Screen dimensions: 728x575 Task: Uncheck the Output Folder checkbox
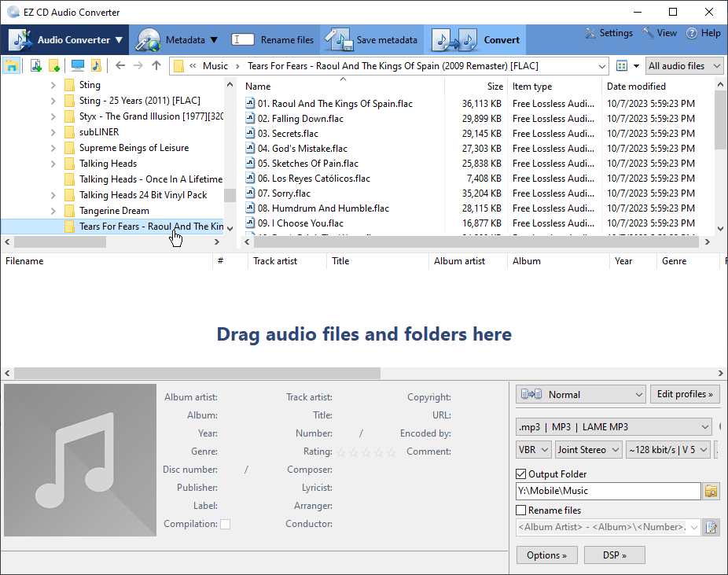point(520,474)
